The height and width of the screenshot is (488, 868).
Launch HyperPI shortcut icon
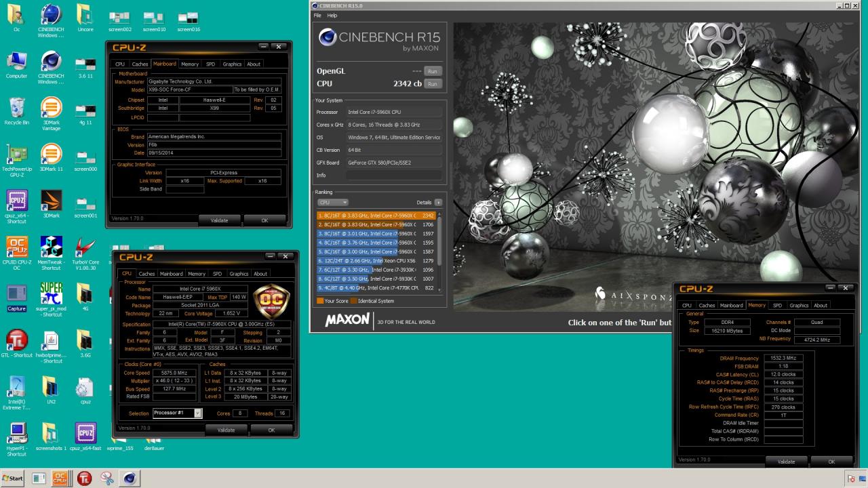16,439
